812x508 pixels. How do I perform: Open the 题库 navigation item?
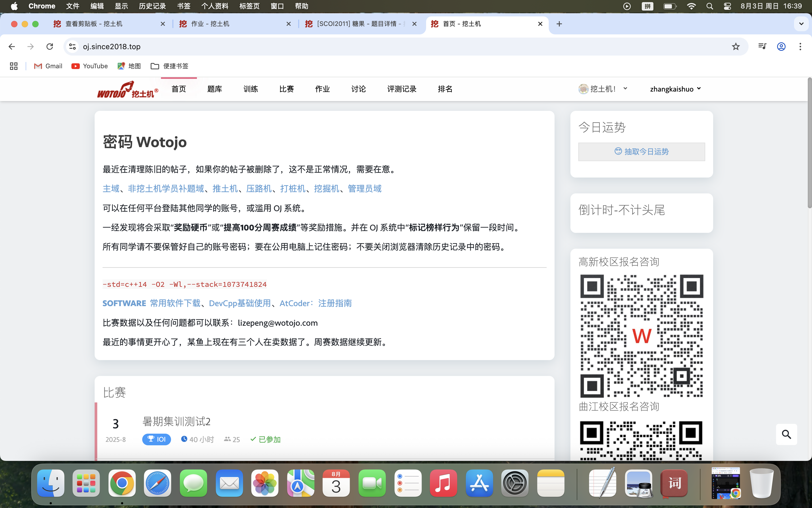click(x=215, y=89)
